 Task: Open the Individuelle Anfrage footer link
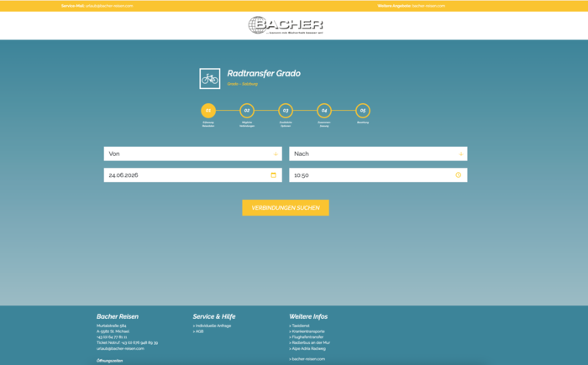[x=213, y=326]
